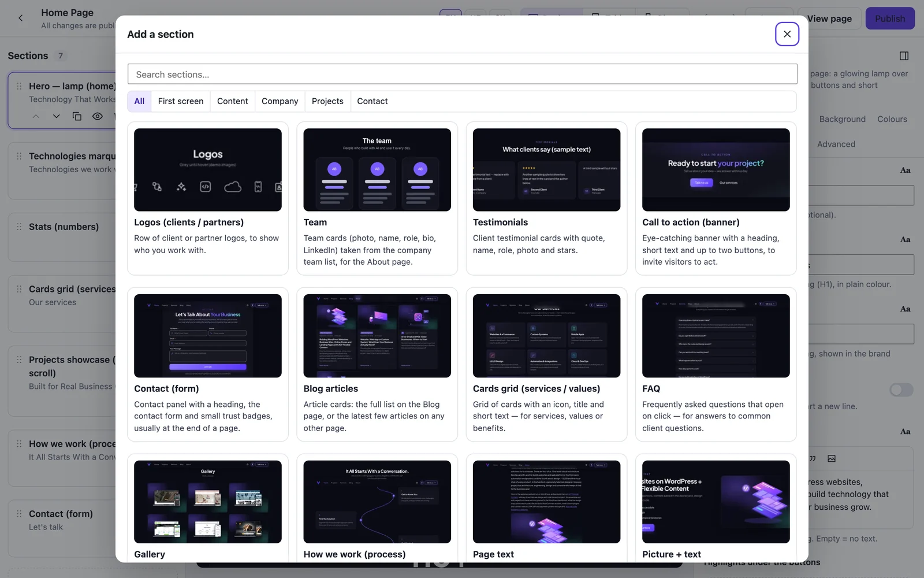924x578 pixels.
Task: Click the insert image icon in the editor toolbar
Action: click(x=832, y=458)
